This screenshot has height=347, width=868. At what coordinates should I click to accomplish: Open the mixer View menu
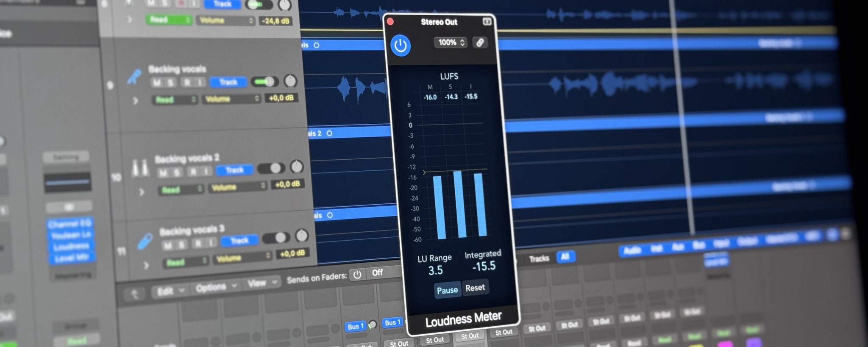(262, 283)
